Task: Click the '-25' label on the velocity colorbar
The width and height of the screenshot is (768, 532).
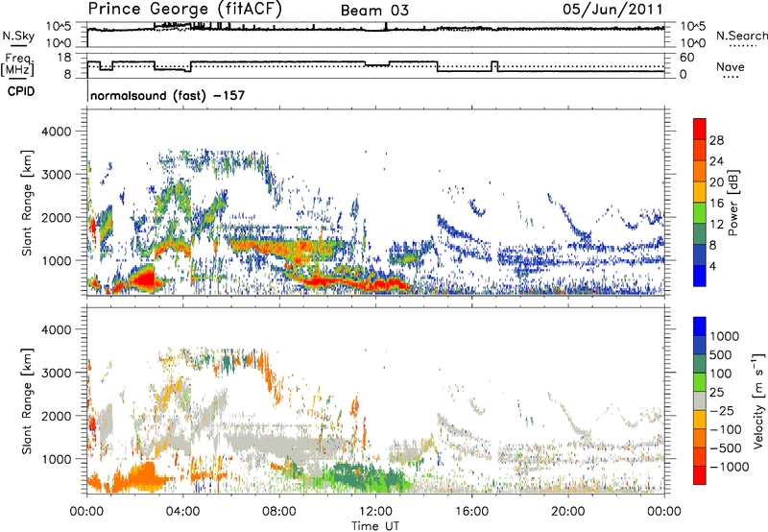Action: click(721, 410)
